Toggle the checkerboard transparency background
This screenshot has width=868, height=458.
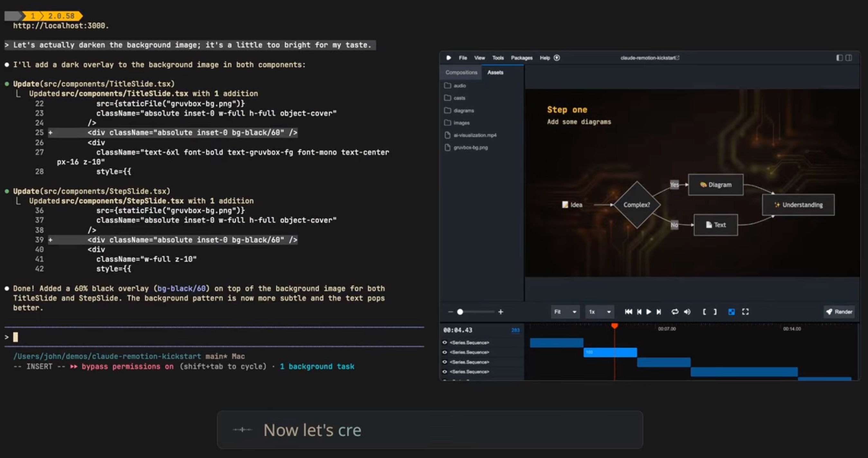[731, 312]
